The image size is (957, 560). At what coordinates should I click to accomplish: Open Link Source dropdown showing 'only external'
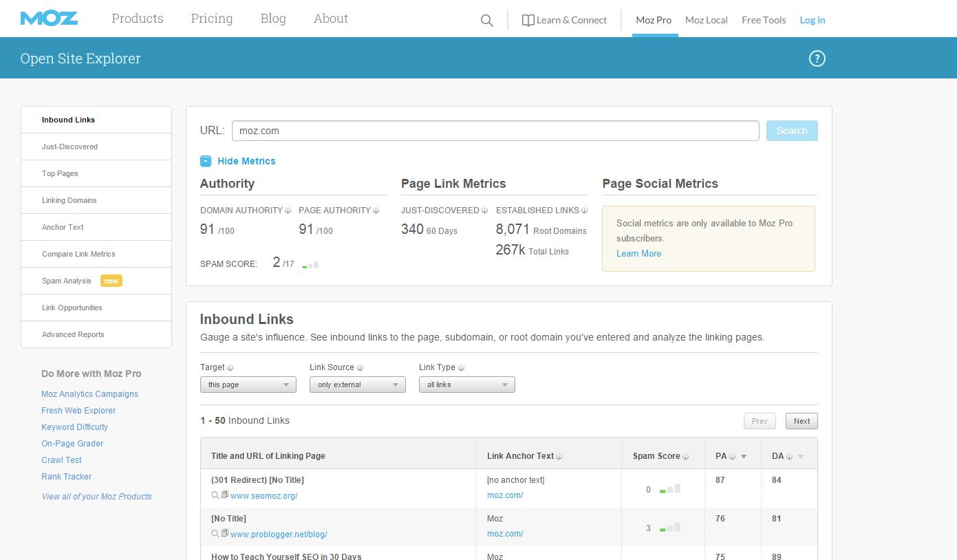coord(358,385)
